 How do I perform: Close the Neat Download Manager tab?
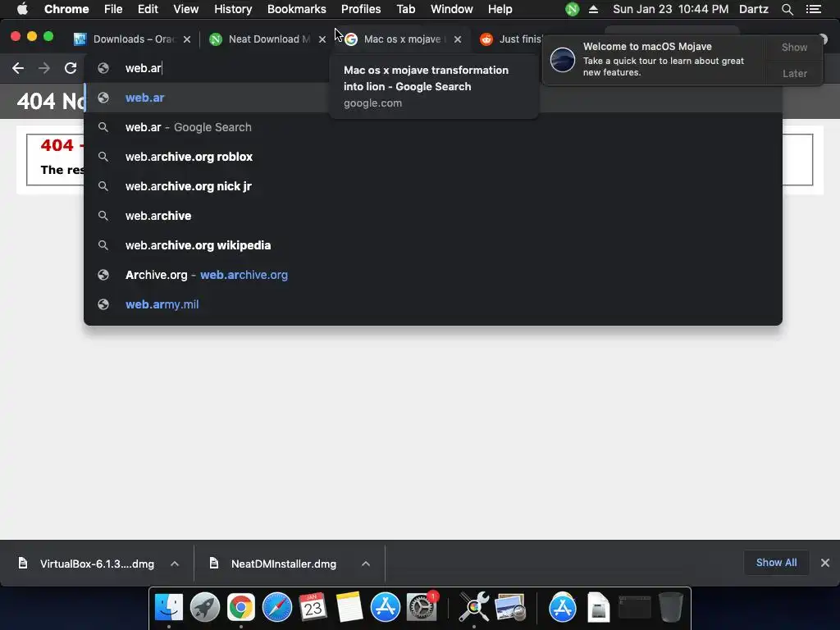(x=322, y=39)
